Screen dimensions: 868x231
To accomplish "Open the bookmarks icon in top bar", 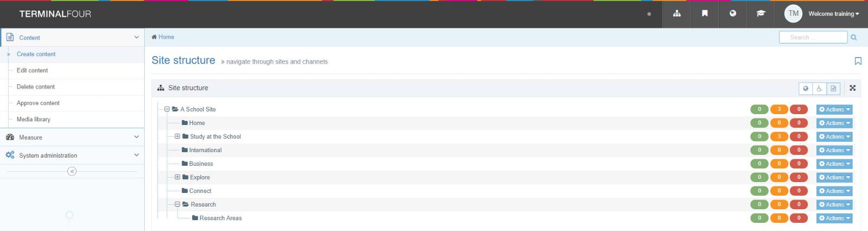I will coord(705,14).
